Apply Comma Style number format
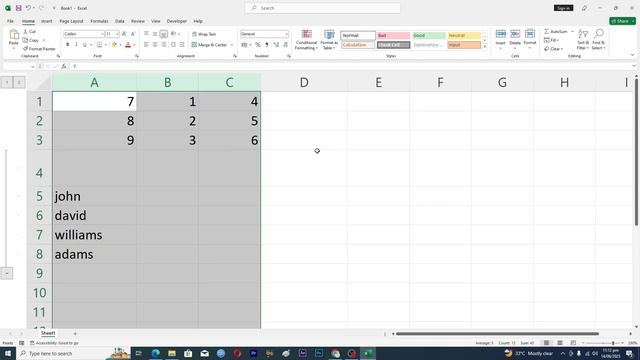This screenshot has width=640, height=360. click(267, 45)
